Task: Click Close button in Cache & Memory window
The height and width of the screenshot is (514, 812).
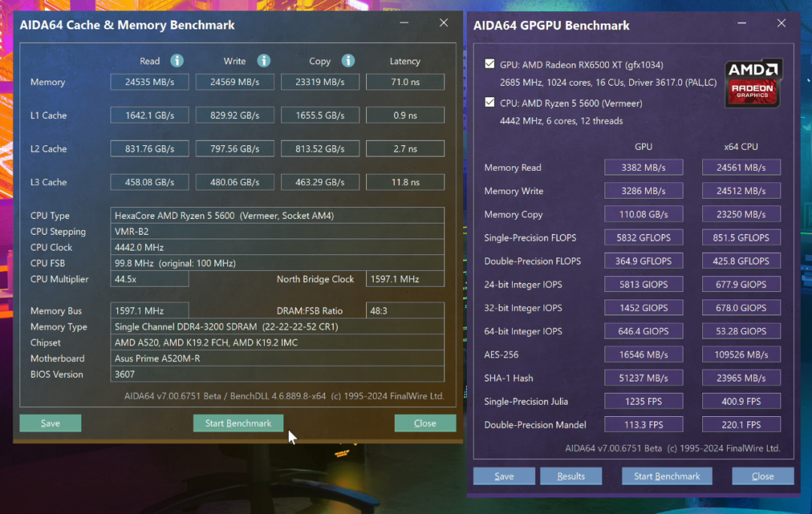Action: pyautogui.click(x=425, y=423)
